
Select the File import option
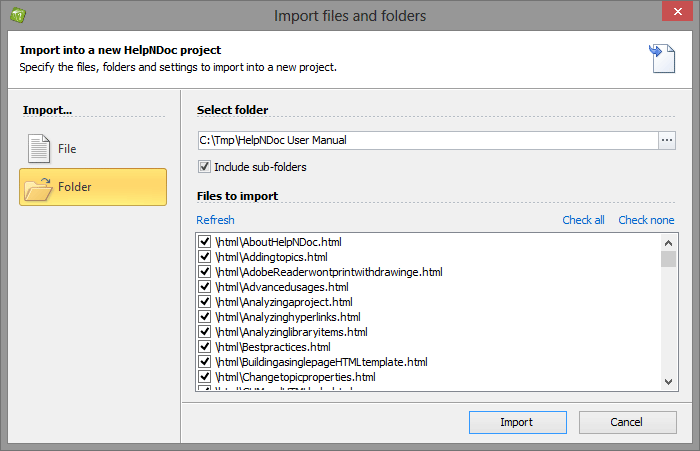click(93, 149)
